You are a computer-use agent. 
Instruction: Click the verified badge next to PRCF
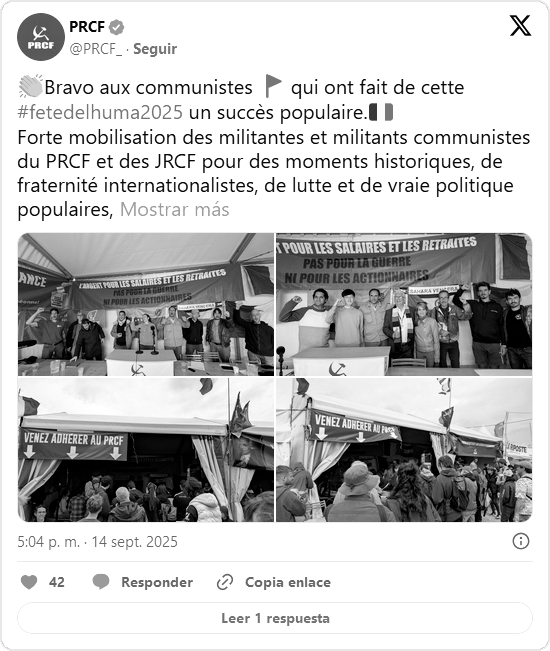tap(116, 27)
